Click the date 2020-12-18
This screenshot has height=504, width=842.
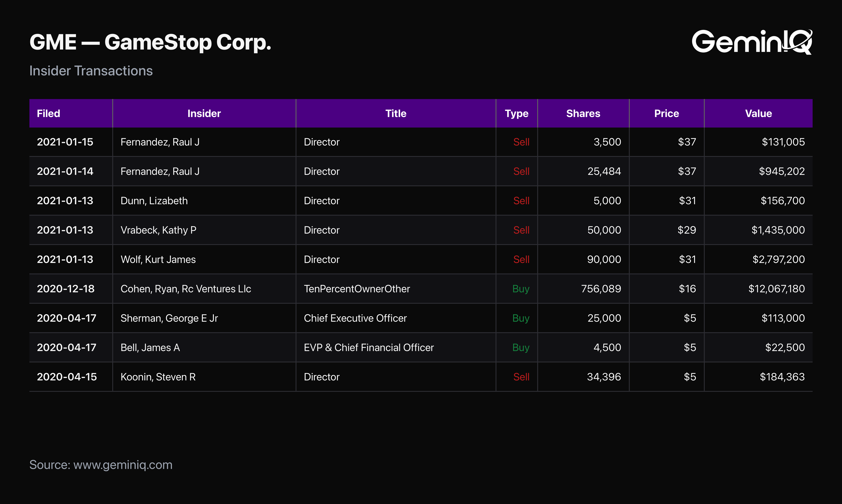[66, 289]
